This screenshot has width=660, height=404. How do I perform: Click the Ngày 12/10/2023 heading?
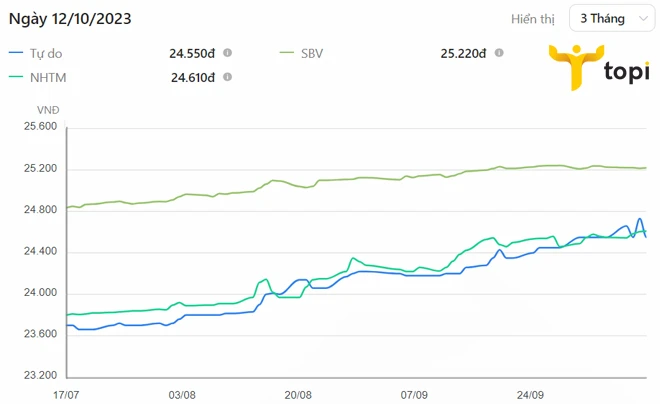coord(70,19)
